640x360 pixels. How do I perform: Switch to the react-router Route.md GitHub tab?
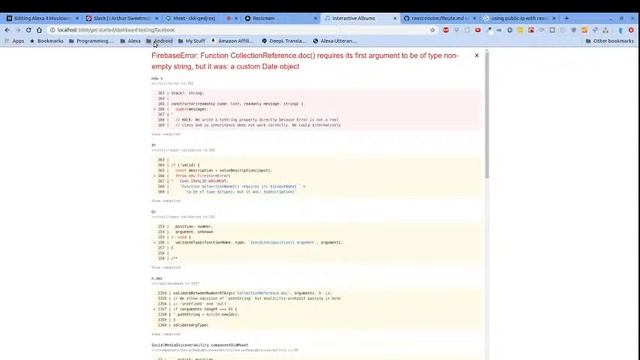tap(440, 18)
